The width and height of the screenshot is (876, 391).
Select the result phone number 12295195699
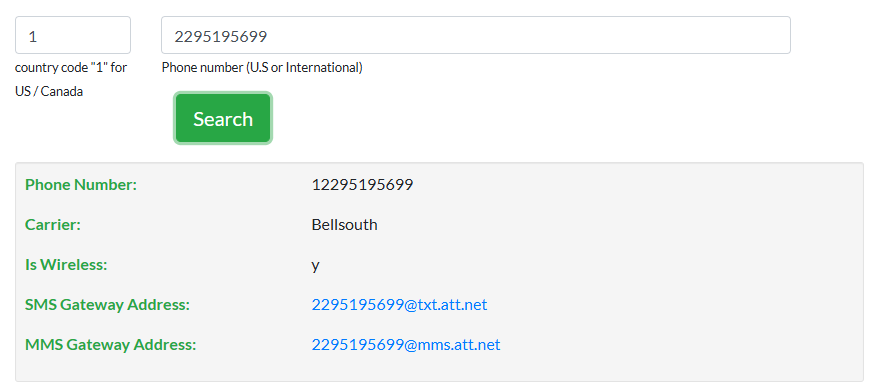pos(362,184)
